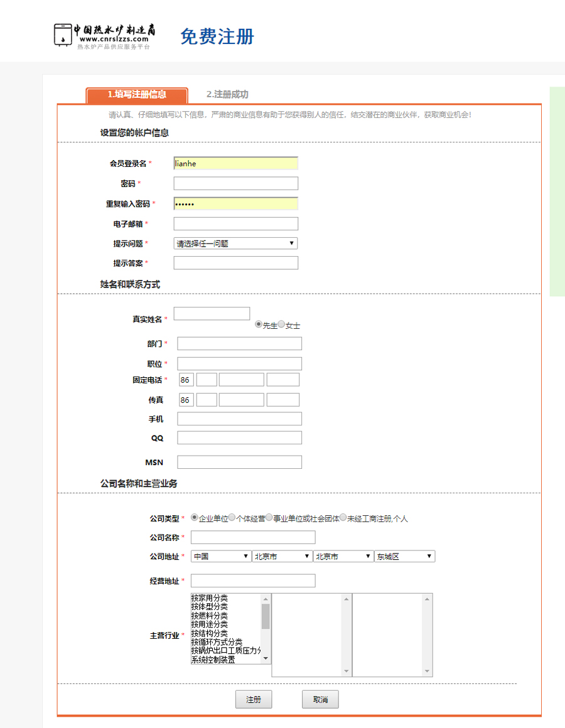Click the site logo in the header
Image resolution: width=565 pixels, height=728 pixels.
click(x=104, y=36)
